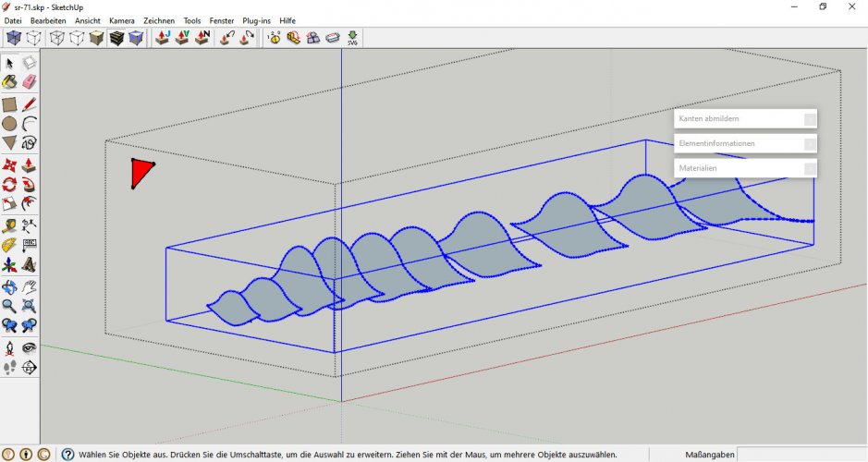Activate the Look Around eye tool

(30, 348)
